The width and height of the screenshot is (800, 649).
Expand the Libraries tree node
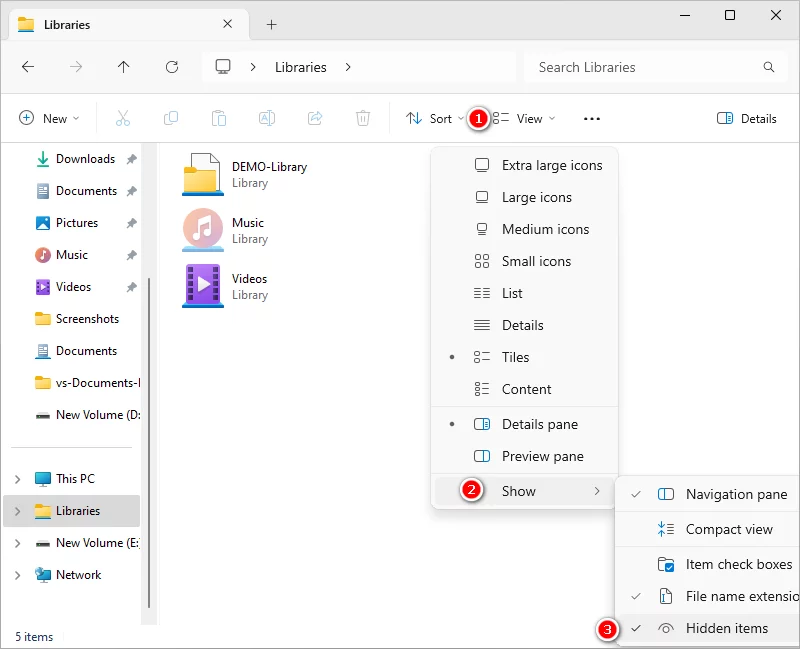(17, 511)
